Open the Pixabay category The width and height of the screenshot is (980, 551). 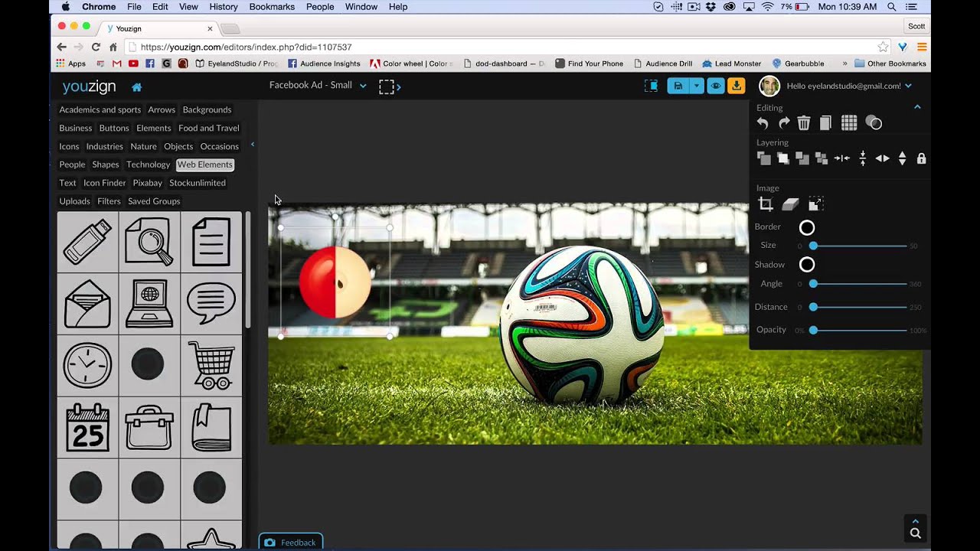pyautogui.click(x=148, y=183)
